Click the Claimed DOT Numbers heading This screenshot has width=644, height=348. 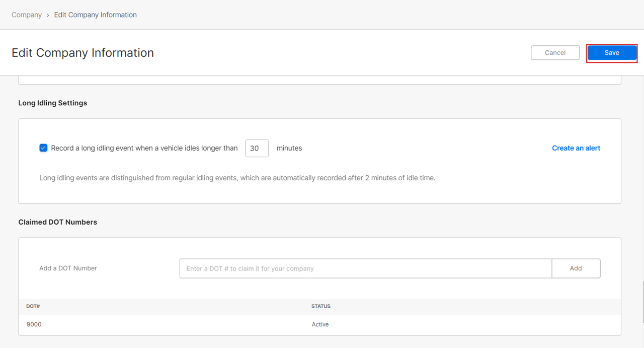click(x=58, y=222)
